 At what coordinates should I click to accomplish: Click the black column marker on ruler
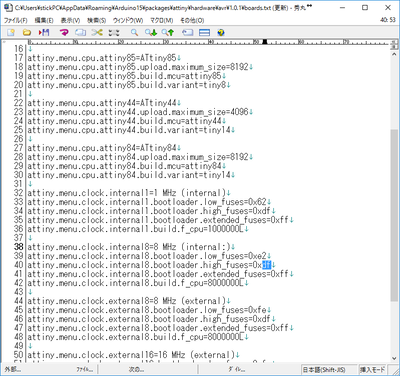coord(265,42)
